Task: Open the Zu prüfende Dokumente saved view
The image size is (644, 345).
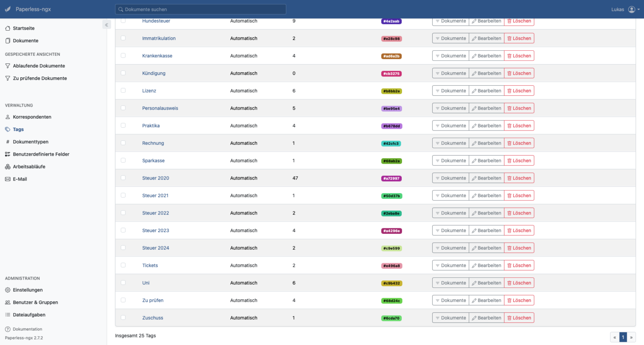Action: [39, 78]
